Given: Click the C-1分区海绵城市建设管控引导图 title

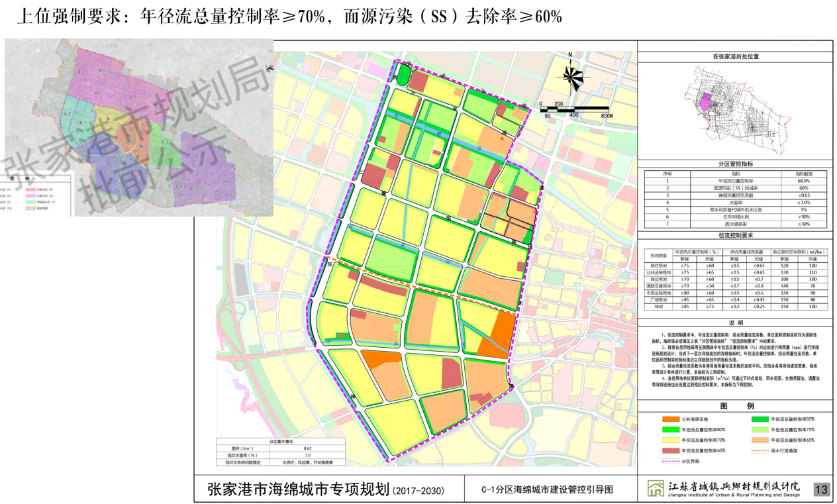Looking at the screenshot, I should coord(547,490).
